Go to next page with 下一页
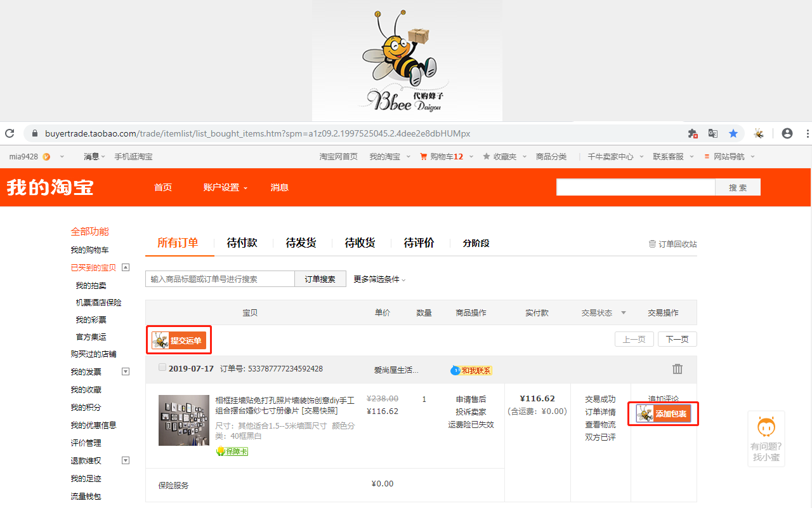Screen dimensions: 812x508 (x=678, y=340)
